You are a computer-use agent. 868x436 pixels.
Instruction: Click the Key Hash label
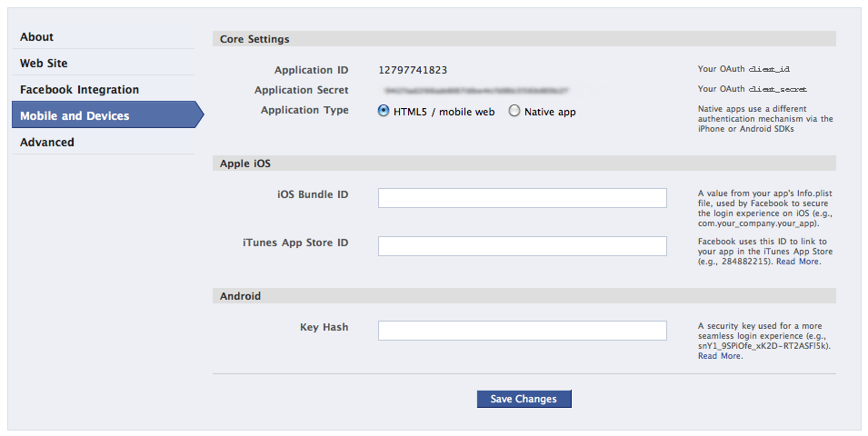pyautogui.click(x=324, y=327)
